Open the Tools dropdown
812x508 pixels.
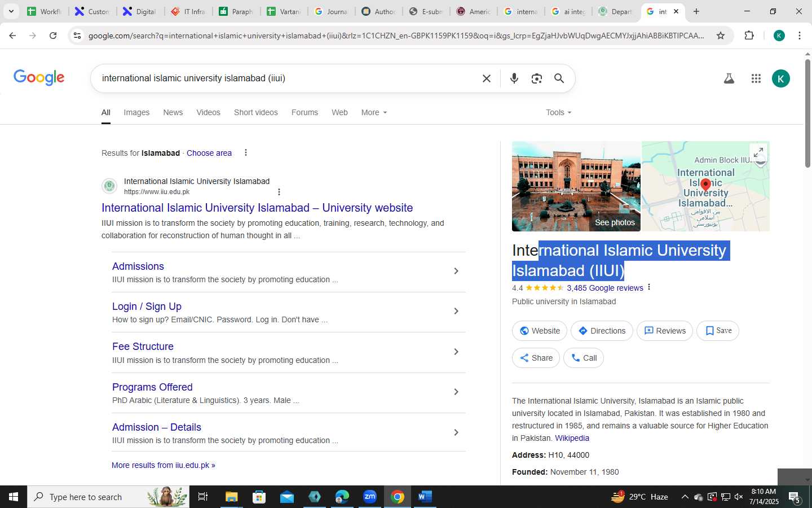(558, 112)
